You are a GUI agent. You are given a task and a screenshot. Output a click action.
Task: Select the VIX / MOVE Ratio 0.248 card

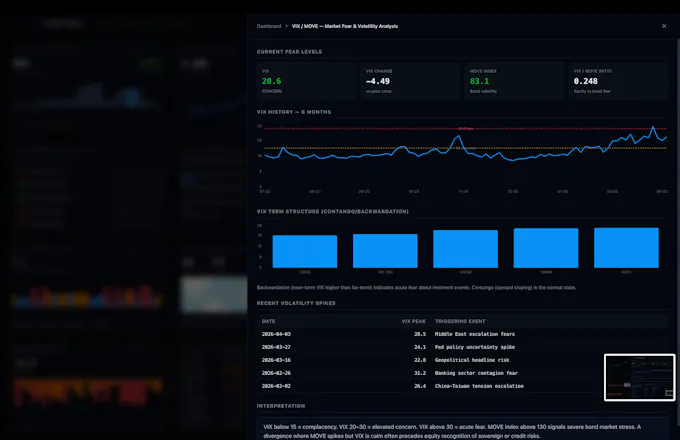[x=618, y=81]
